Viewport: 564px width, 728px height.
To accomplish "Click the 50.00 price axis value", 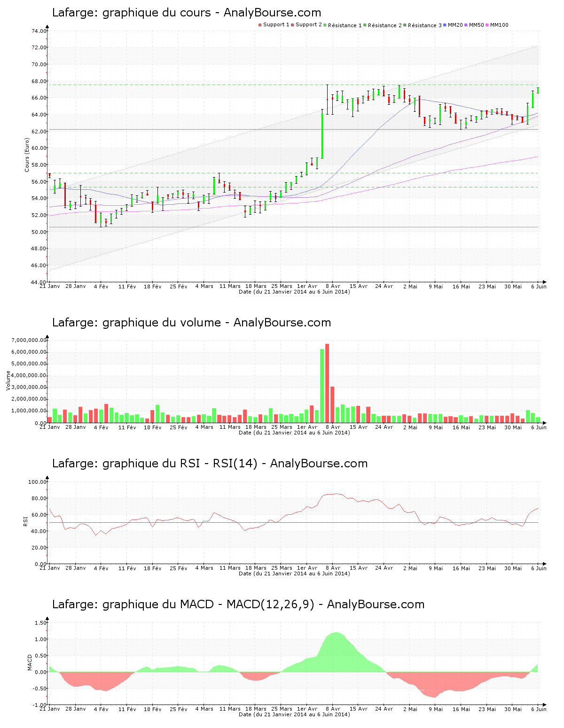I will point(39,232).
